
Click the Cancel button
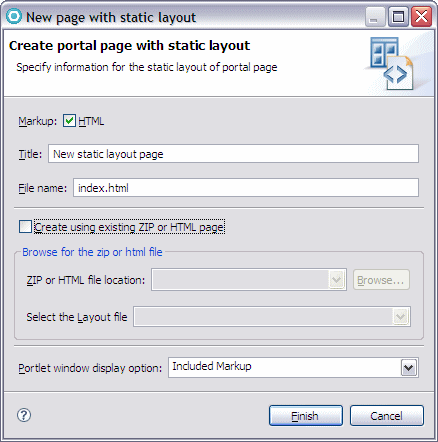[387, 416]
